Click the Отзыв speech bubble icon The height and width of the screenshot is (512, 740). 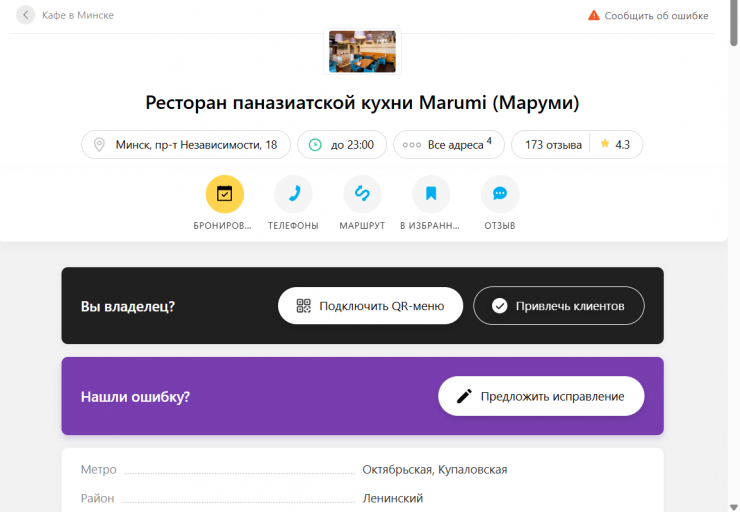point(500,194)
